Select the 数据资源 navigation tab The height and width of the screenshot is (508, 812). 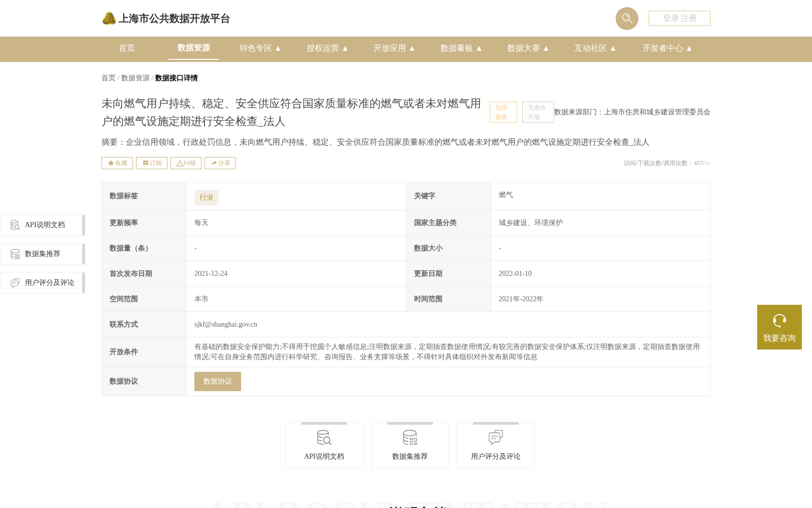pyautogui.click(x=194, y=48)
